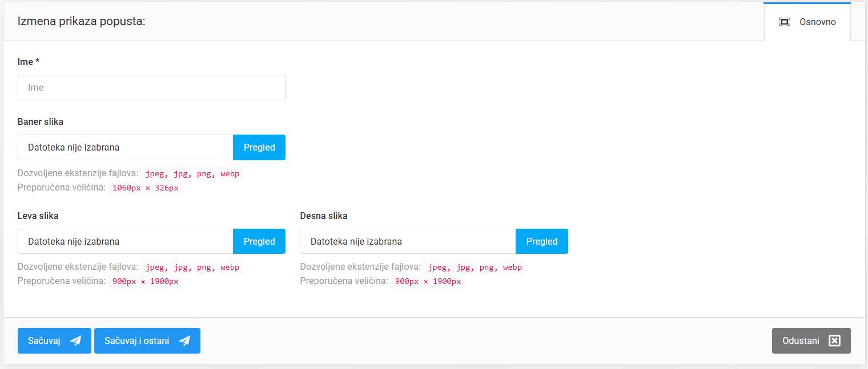The image size is (868, 369).
Task: Click the Desna slika file name field
Action: pyautogui.click(x=408, y=241)
